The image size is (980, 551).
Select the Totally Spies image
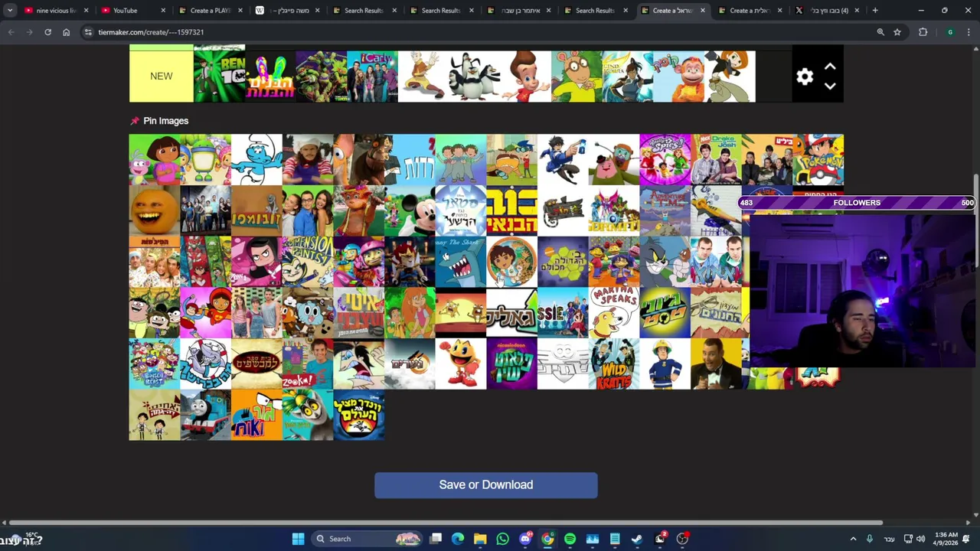click(x=665, y=160)
